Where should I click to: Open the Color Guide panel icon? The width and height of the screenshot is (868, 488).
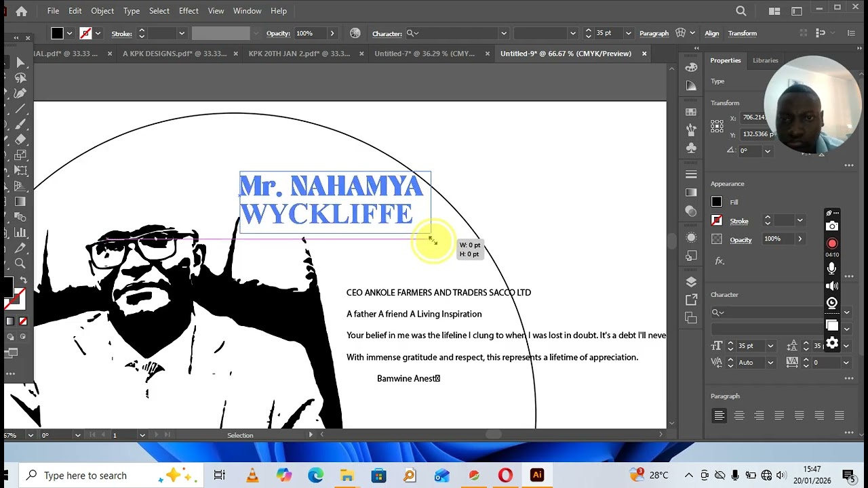(691, 85)
